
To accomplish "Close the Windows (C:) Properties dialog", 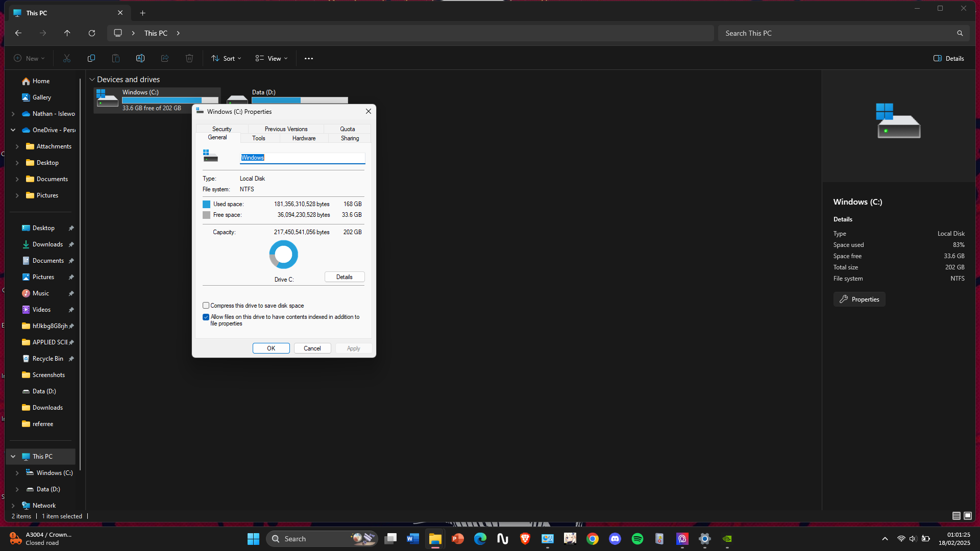I will pos(369,112).
